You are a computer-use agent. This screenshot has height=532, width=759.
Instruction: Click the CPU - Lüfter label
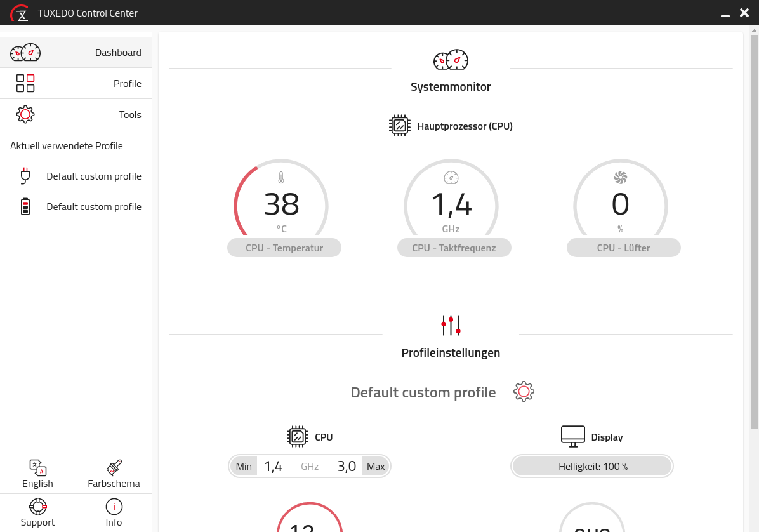[623, 248]
